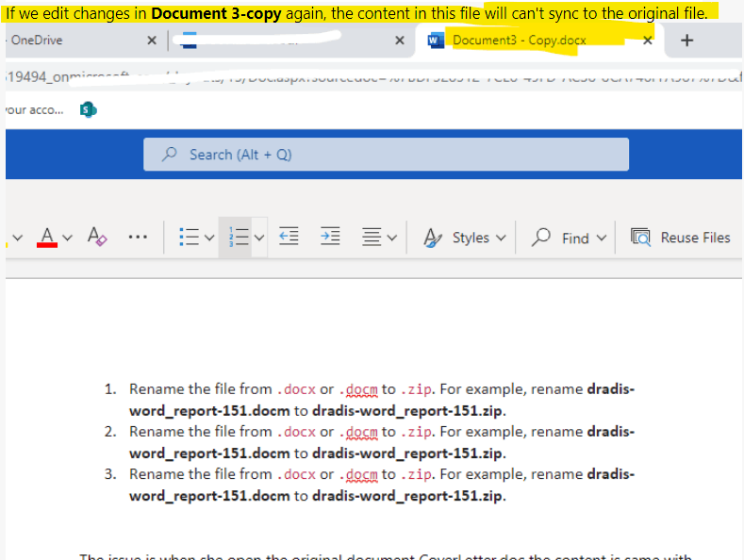Expand the highlight color dropdown chevron at left
Image resolution: width=744 pixels, height=560 pixels.
point(18,238)
